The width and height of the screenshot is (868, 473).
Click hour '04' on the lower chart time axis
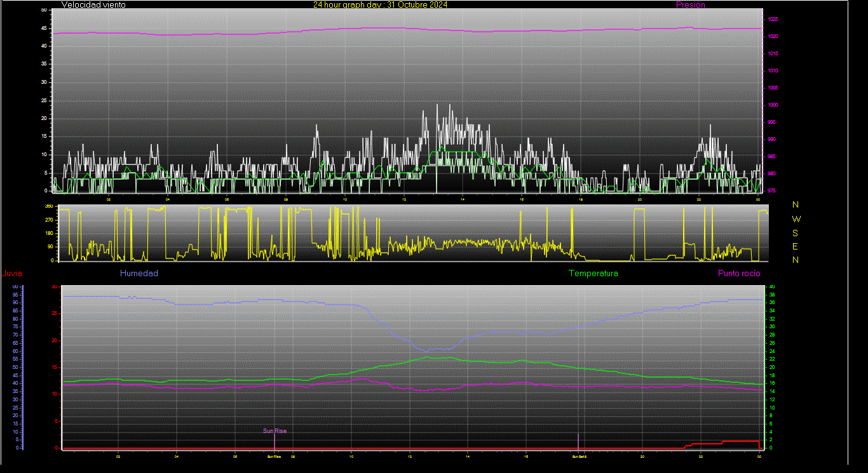coord(177,456)
